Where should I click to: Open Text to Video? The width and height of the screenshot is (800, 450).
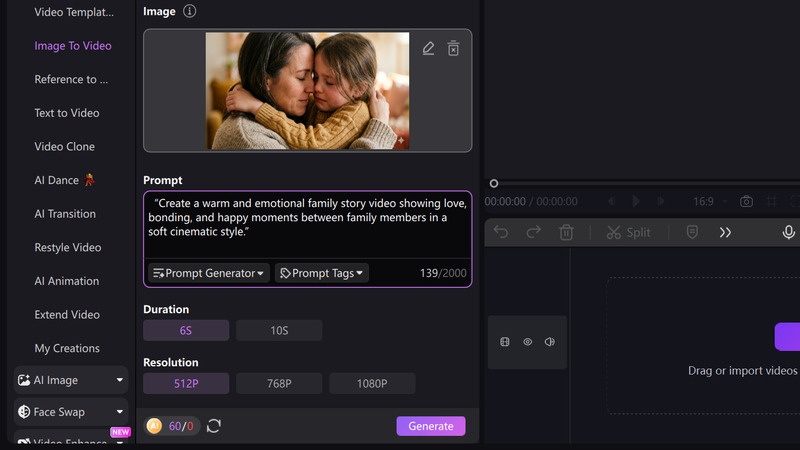[x=67, y=113]
